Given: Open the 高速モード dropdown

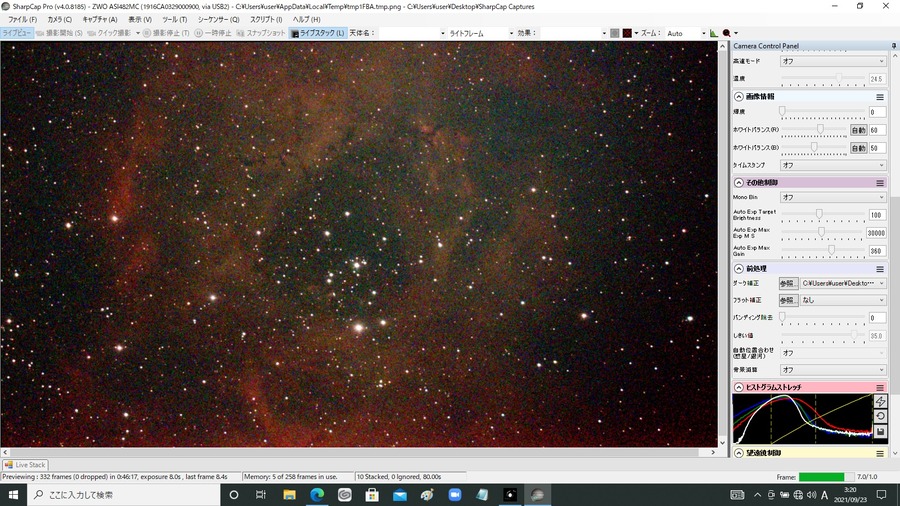Looking at the screenshot, I should tap(833, 61).
